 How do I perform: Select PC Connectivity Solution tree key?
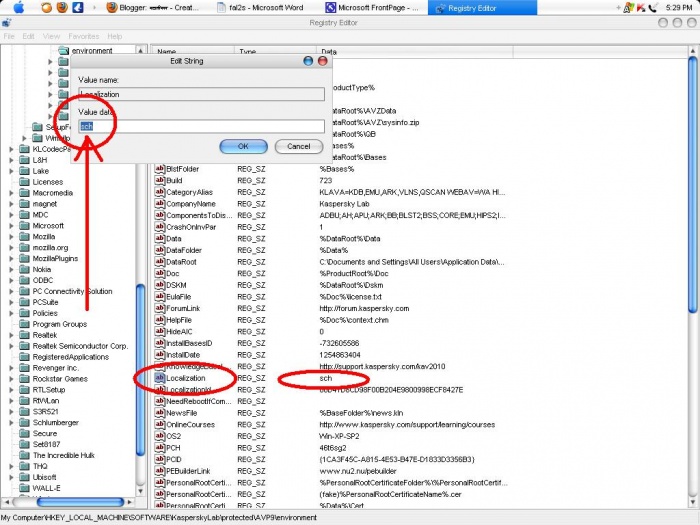[72, 291]
